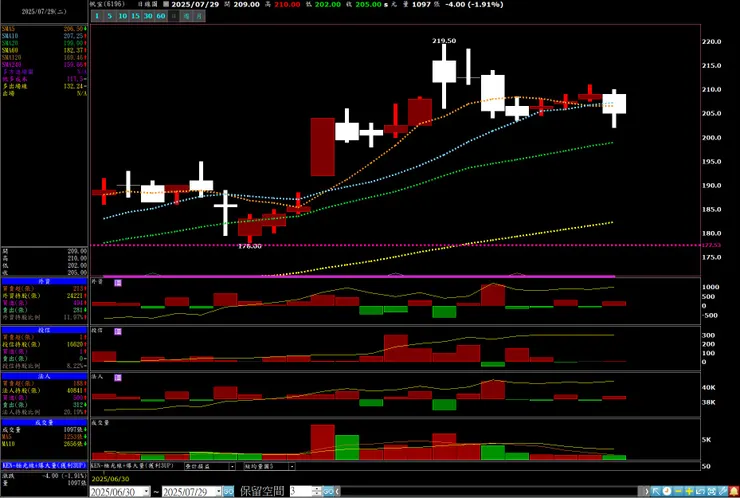
Task: Select the daily (日) chart button
Action: [x=174, y=16]
